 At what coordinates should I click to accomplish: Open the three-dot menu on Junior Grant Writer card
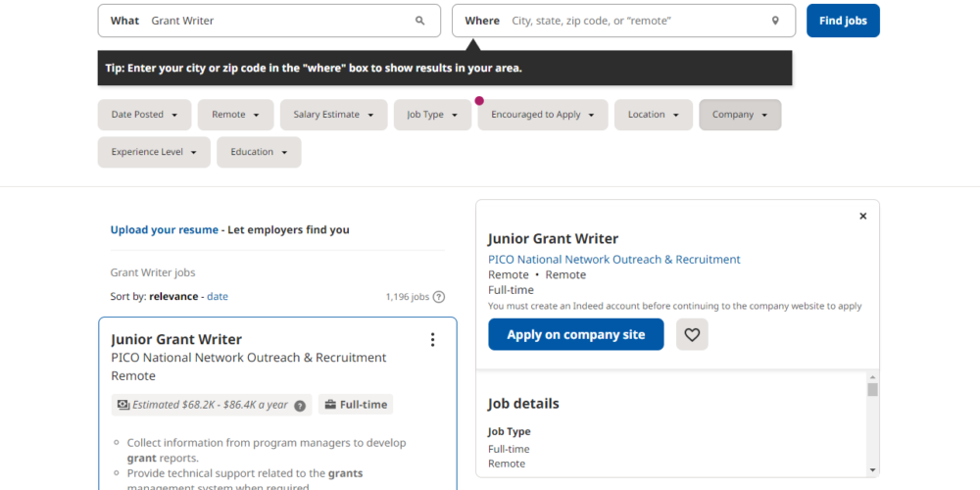(x=432, y=340)
